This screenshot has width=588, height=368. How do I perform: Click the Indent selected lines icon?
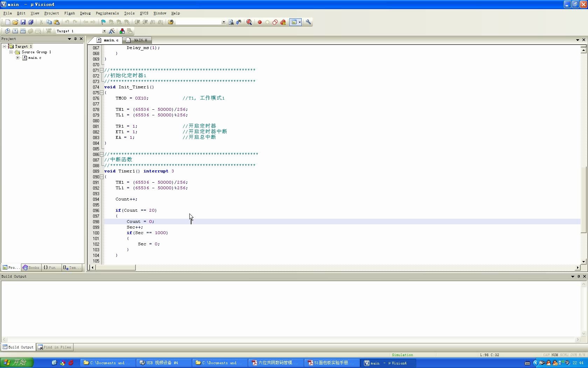coord(138,22)
